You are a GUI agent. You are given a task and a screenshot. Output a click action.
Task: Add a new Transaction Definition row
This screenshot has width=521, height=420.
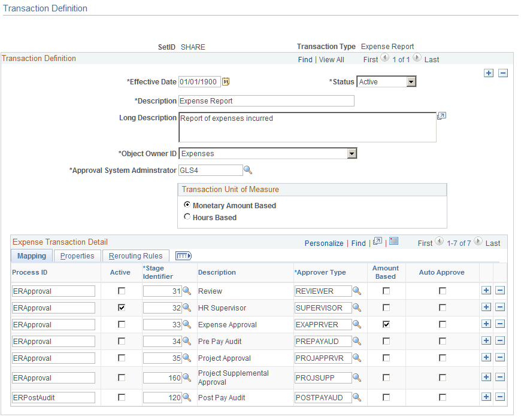(x=489, y=72)
